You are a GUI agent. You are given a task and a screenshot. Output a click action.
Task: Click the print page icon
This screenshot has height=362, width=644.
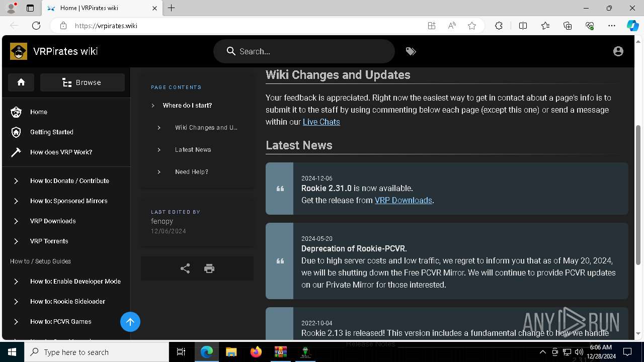tap(209, 268)
